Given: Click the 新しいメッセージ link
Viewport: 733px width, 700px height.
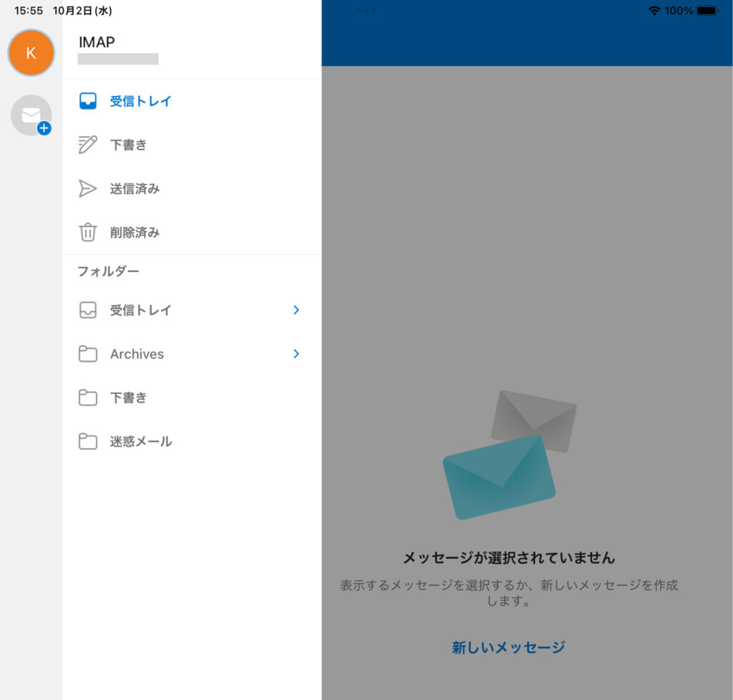Looking at the screenshot, I should pos(508,648).
